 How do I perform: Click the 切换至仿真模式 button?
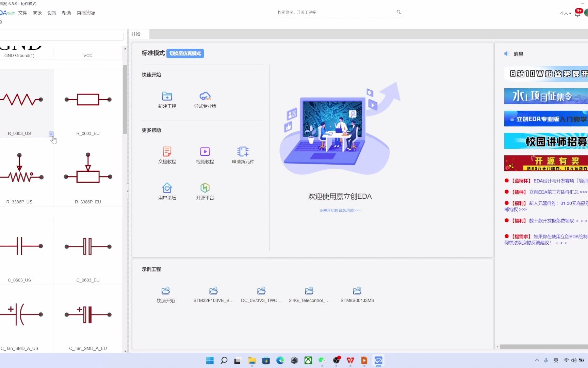[x=185, y=53]
